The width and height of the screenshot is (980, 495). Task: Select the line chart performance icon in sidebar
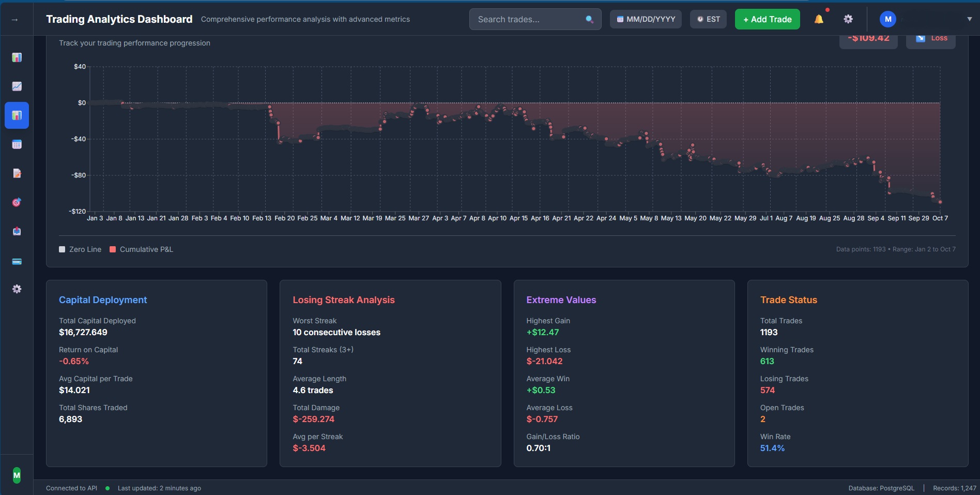coord(17,86)
